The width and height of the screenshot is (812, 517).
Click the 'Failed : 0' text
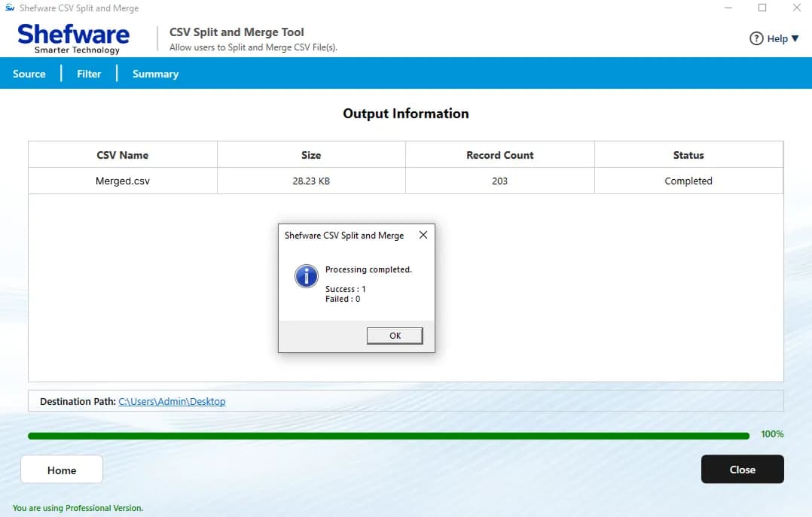pyautogui.click(x=342, y=299)
